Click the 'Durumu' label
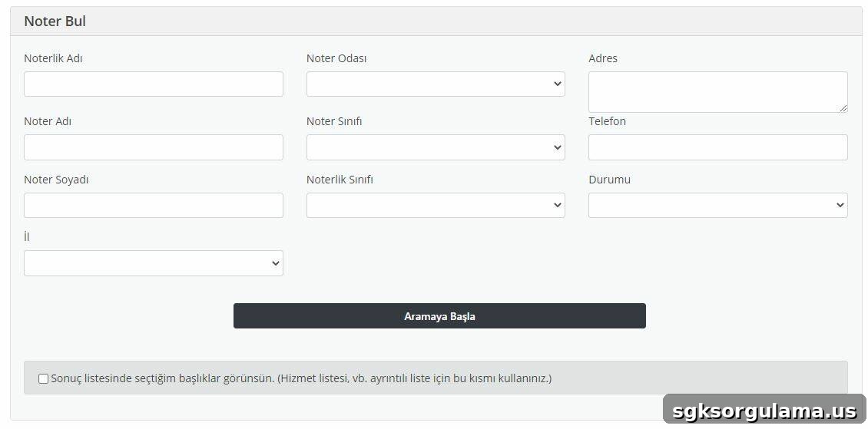Viewport: 868px width, 429px height. click(x=609, y=180)
